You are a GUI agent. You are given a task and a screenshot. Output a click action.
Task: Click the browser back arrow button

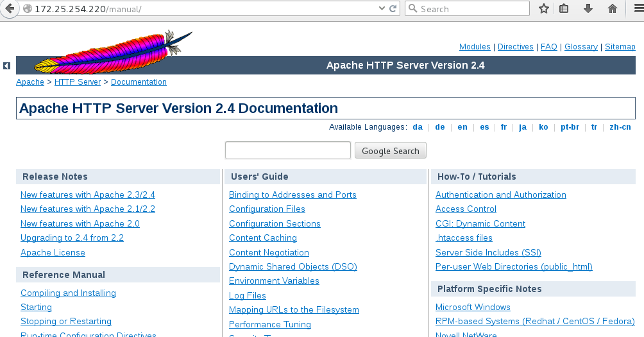click(10, 8)
